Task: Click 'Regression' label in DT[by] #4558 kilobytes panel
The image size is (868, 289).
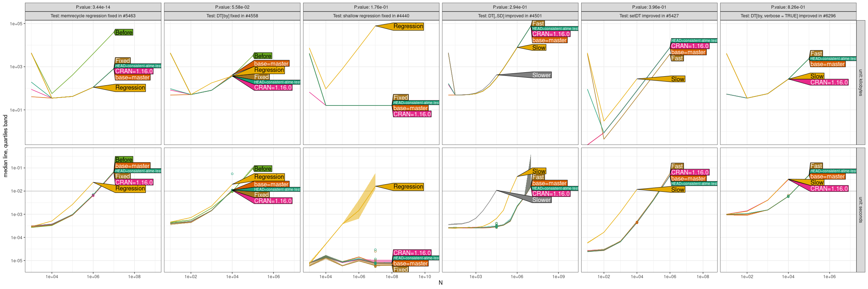Action: coord(269,70)
